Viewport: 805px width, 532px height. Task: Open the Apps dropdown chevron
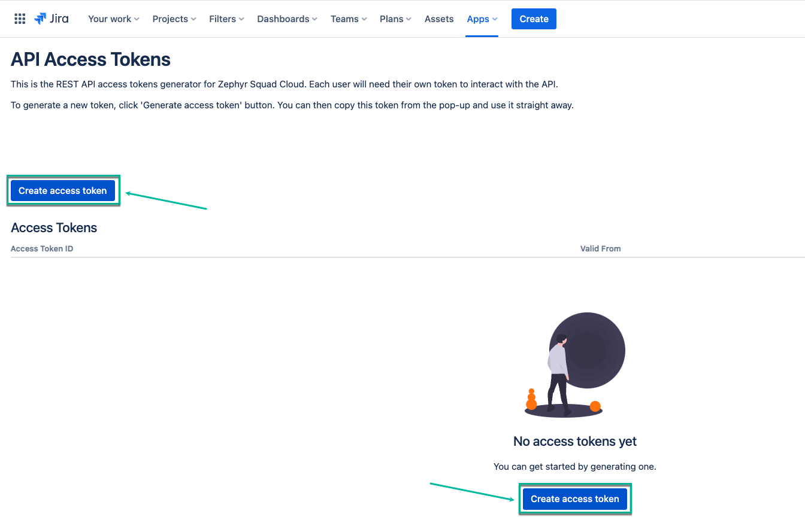tap(495, 19)
